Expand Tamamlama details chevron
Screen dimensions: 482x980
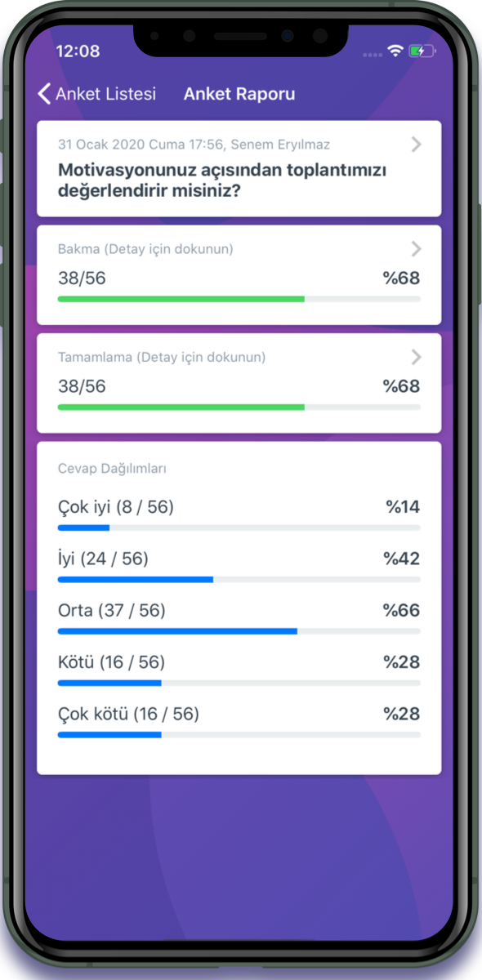[417, 357]
